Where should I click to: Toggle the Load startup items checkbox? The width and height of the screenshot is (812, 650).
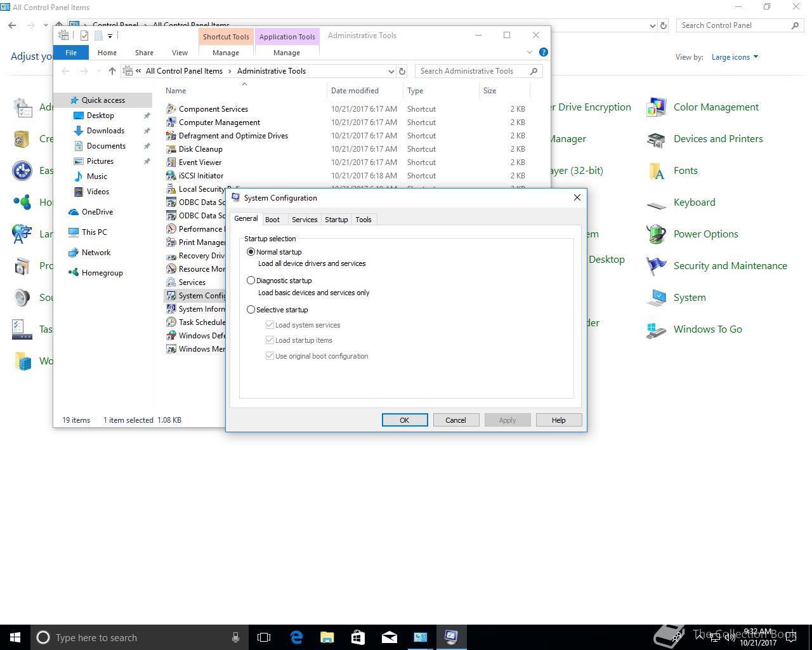pyautogui.click(x=270, y=340)
